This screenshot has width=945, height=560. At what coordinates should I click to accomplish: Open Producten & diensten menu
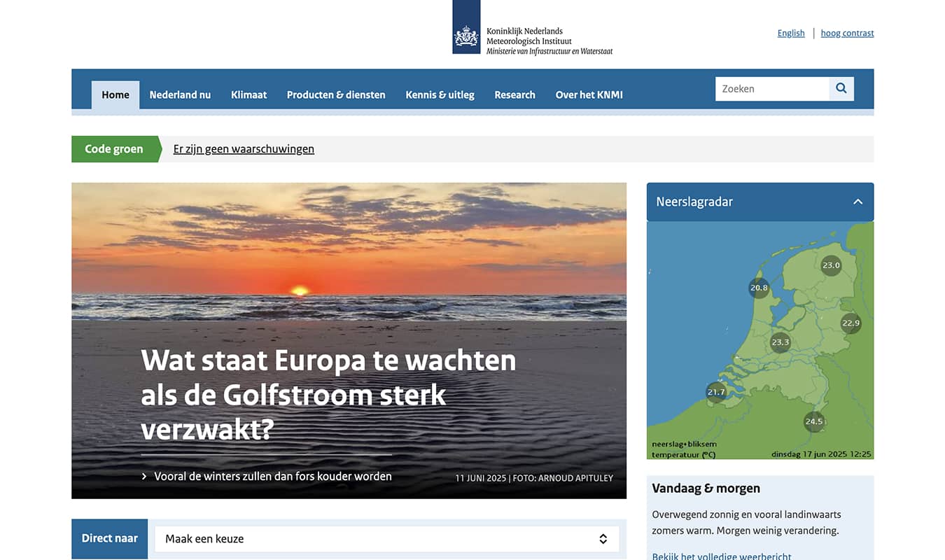[336, 95]
